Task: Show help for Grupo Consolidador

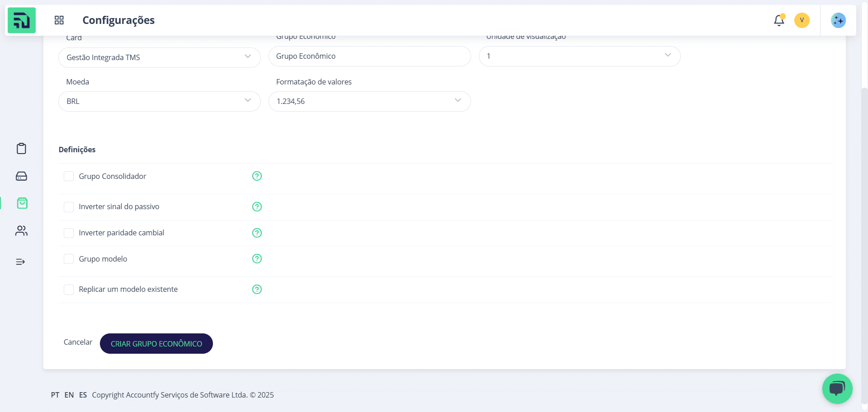Action: (x=257, y=176)
